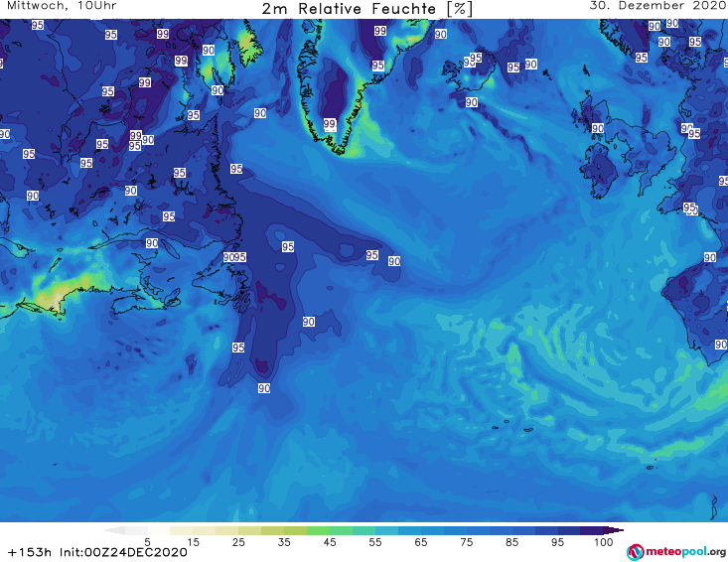Click legend value '55'
The height and width of the screenshot is (562, 728).
click(375, 542)
